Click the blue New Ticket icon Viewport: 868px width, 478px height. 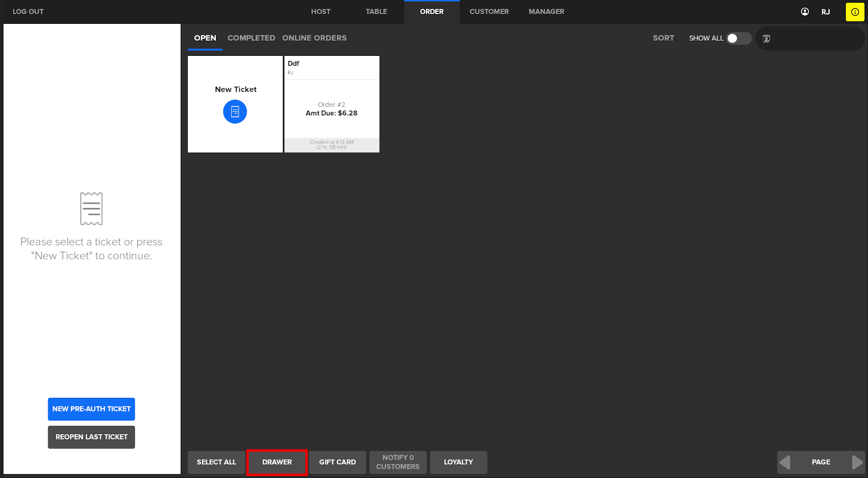coord(235,112)
